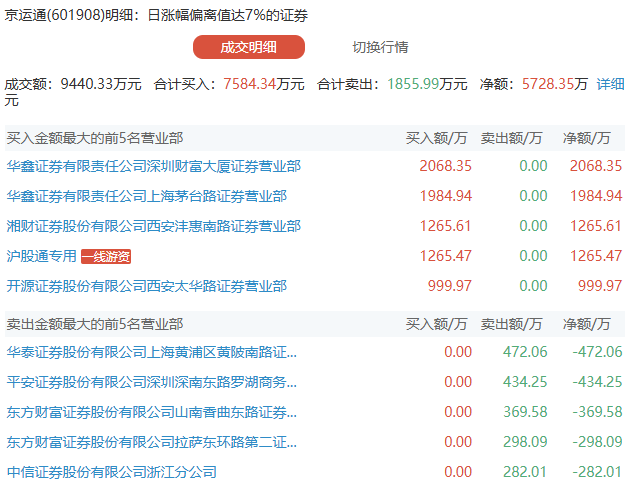Open 湘财证券西安沣惠南路证券营业部 link
This screenshot has width=642, height=502.
[154, 226]
